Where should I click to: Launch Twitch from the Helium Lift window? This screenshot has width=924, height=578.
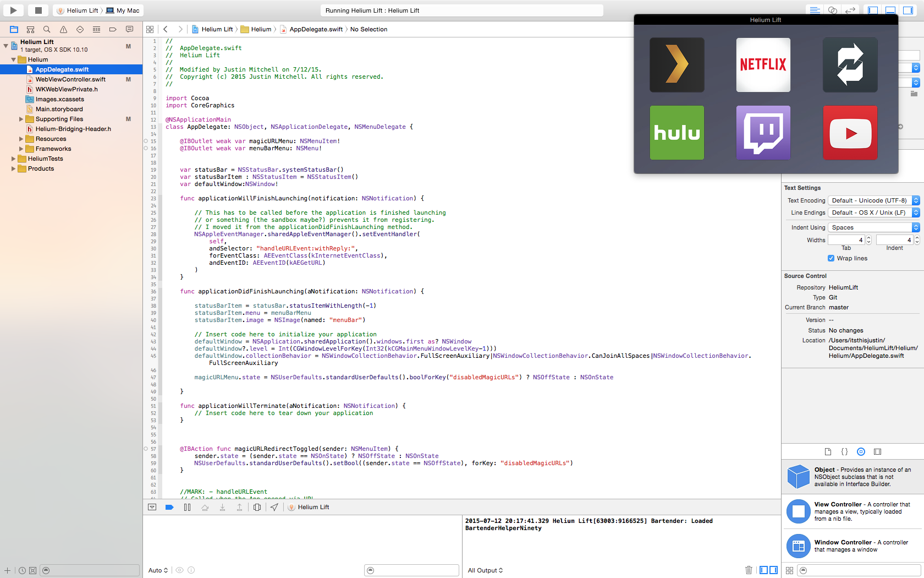click(x=763, y=133)
